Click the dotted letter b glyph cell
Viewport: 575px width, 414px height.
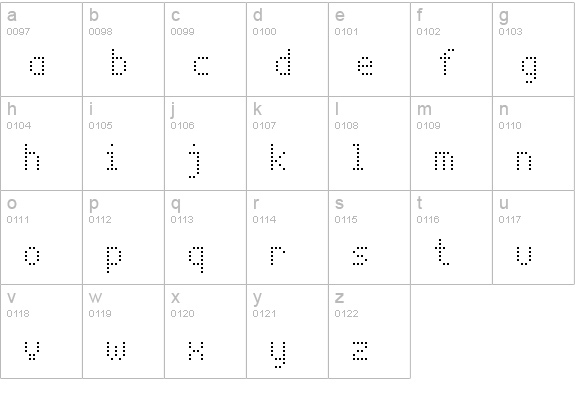click(124, 50)
